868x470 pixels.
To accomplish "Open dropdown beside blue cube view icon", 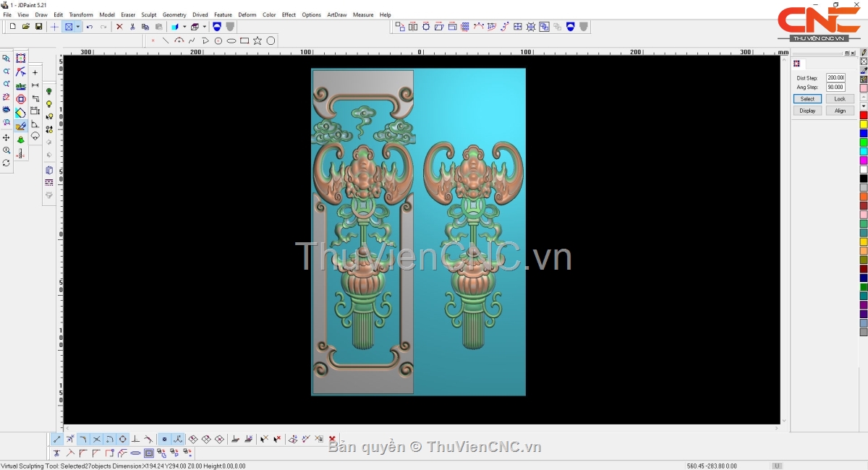I will click(x=184, y=27).
